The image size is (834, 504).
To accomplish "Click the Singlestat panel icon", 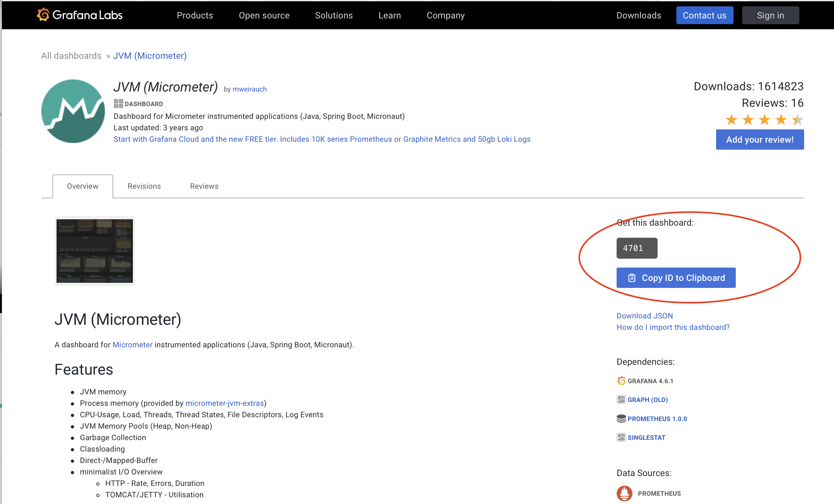I will pos(621,437).
